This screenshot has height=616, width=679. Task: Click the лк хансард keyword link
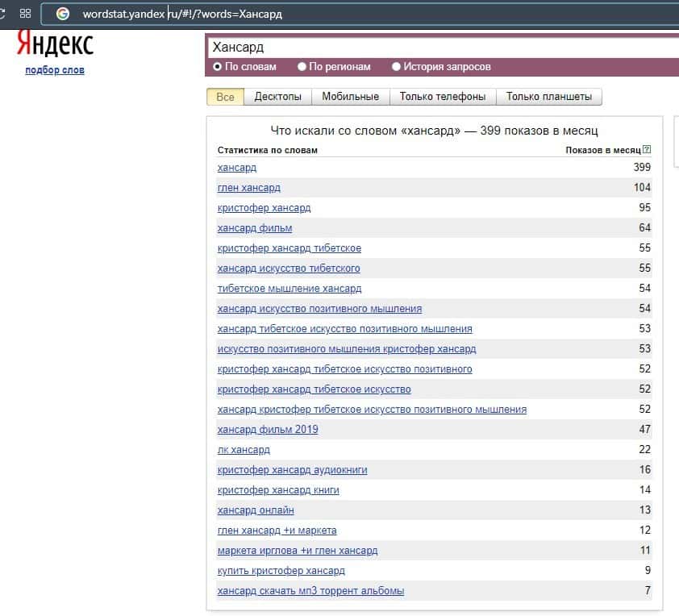244,450
